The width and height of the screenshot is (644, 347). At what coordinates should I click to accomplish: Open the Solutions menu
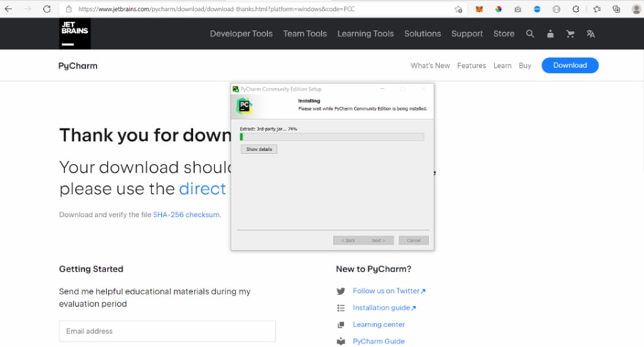(422, 34)
